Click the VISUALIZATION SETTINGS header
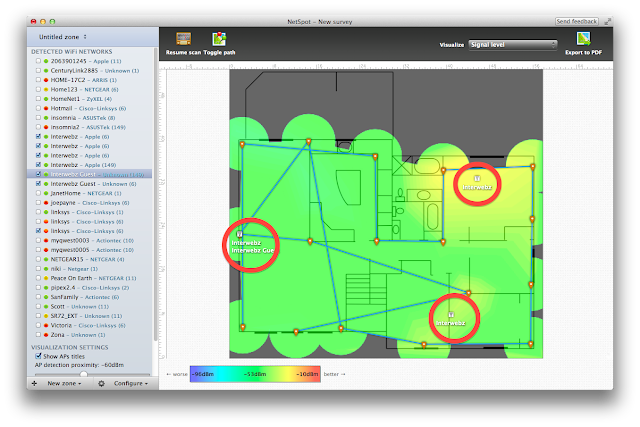Image resolution: width=640 pixels, height=427 pixels. pos(70,347)
